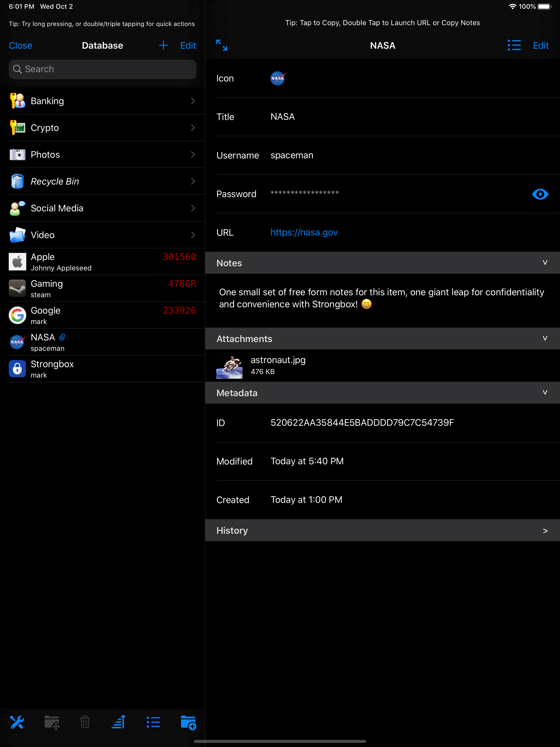Click the NASA logo icon in Icon row
Image resolution: width=560 pixels, height=747 pixels.
click(x=278, y=78)
